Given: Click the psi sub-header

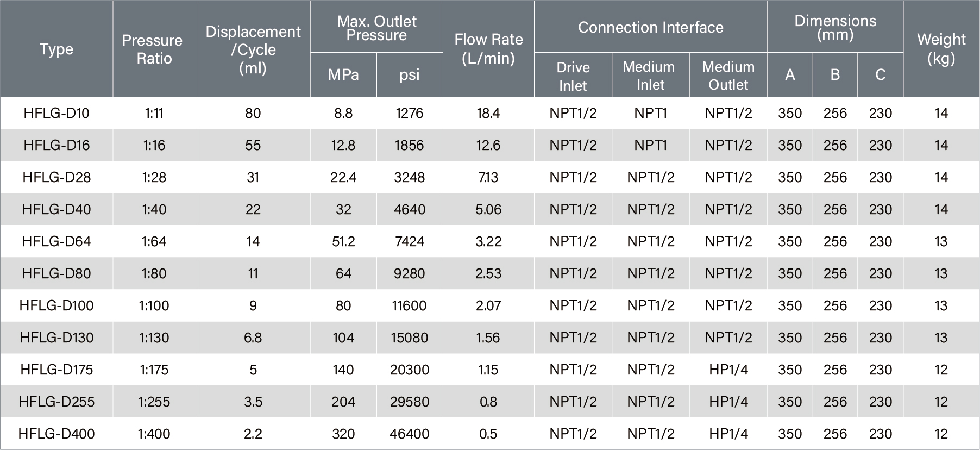Looking at the screenshot, I should click(410, 74).
